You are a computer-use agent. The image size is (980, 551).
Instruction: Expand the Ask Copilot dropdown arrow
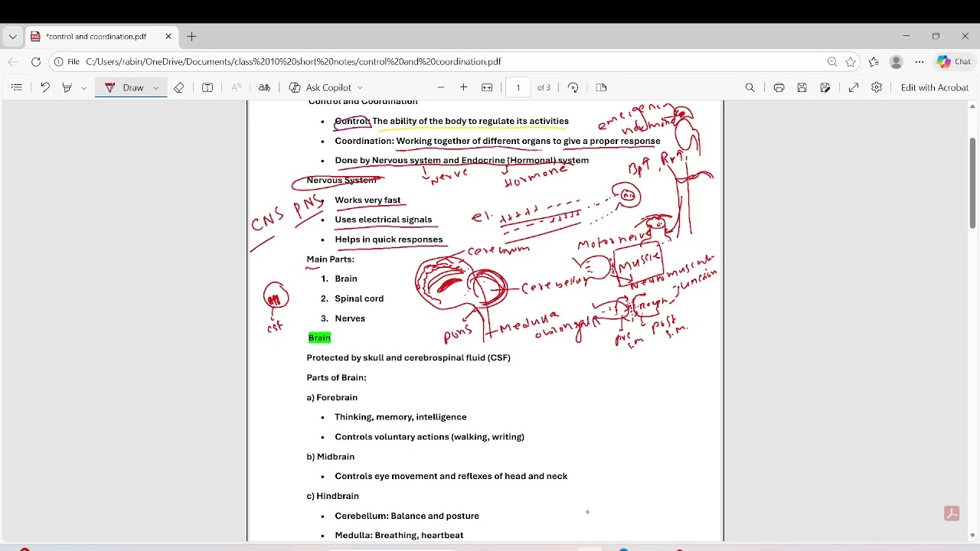click(x=360, y=88)
